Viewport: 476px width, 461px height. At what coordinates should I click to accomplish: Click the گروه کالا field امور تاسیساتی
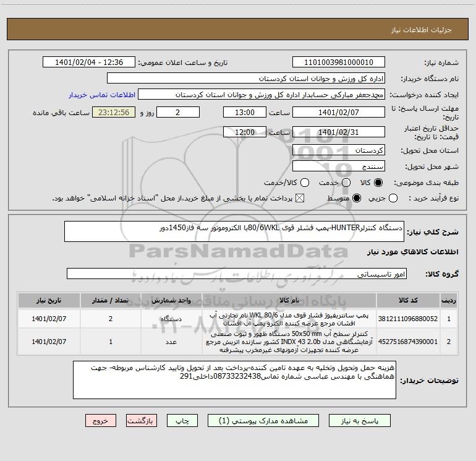point(237,274)
